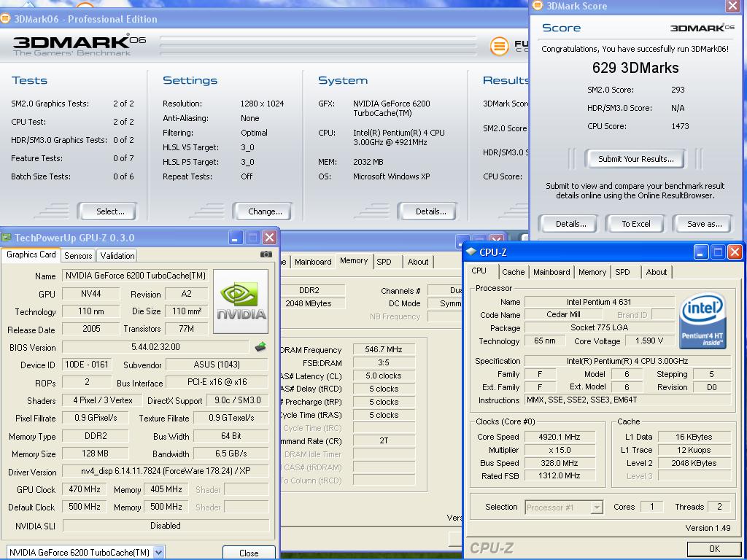Open the About tab in front CPU-Z
Viewport: 747px width, 560px height.
pyautogui.click(x=656, y=272)
